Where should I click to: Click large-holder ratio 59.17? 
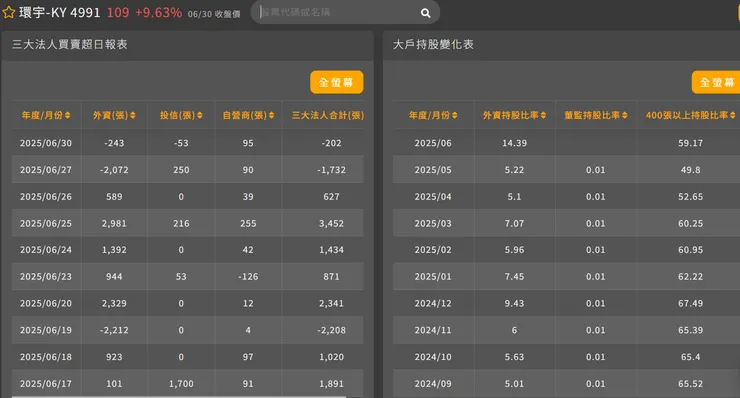point(690,143)
